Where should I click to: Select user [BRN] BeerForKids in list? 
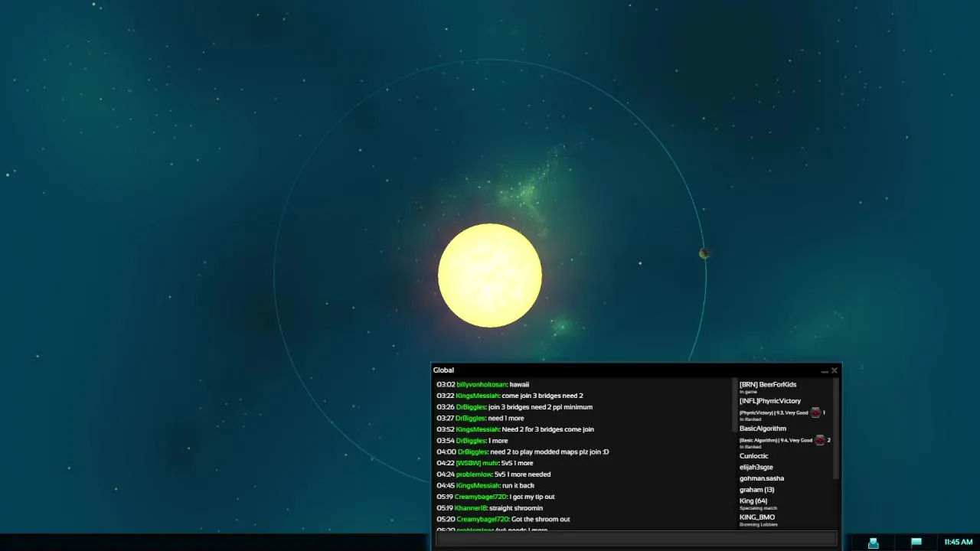(768, 385)
